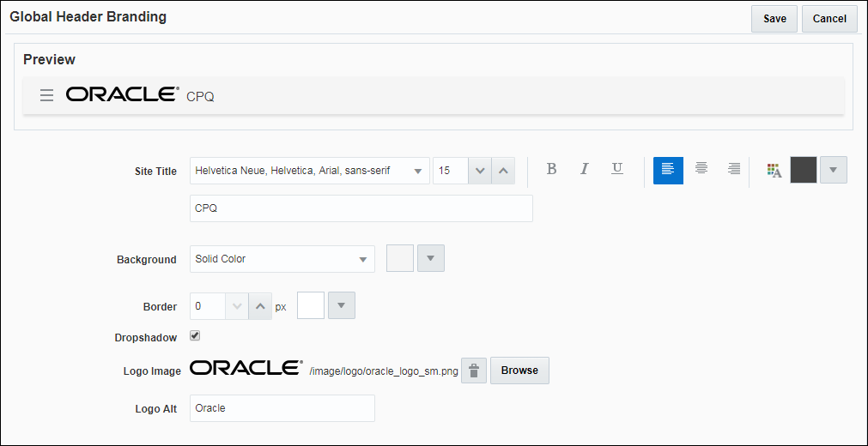Open the Site Title text color dropdown arrow

(x=833, y=170)
